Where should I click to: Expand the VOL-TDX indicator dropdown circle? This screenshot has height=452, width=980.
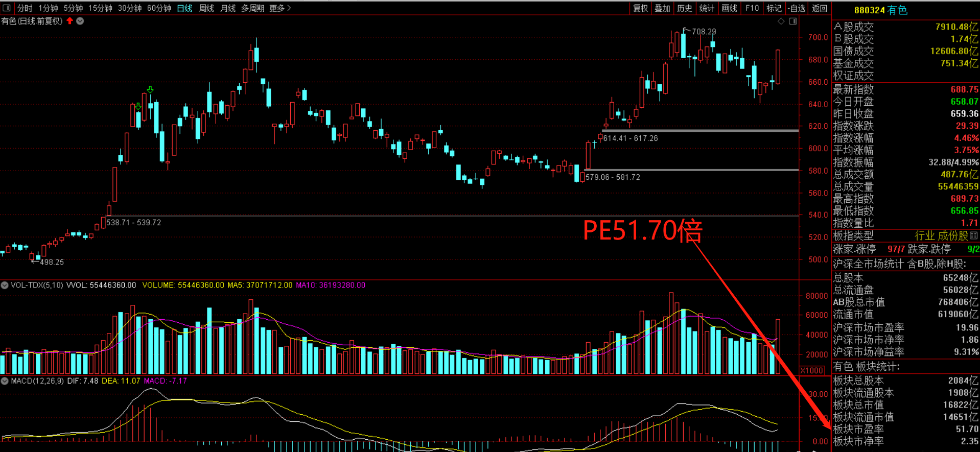5,285
